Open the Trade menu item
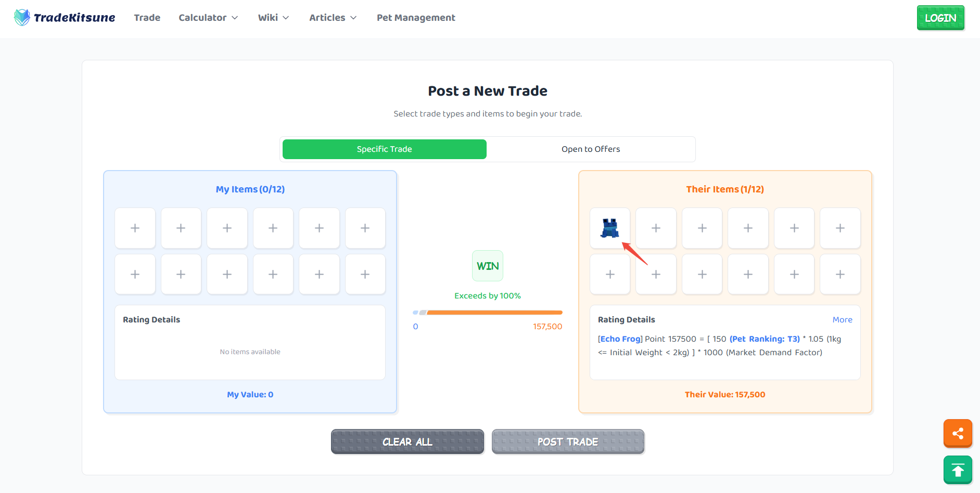 click(x=147, y=18)
